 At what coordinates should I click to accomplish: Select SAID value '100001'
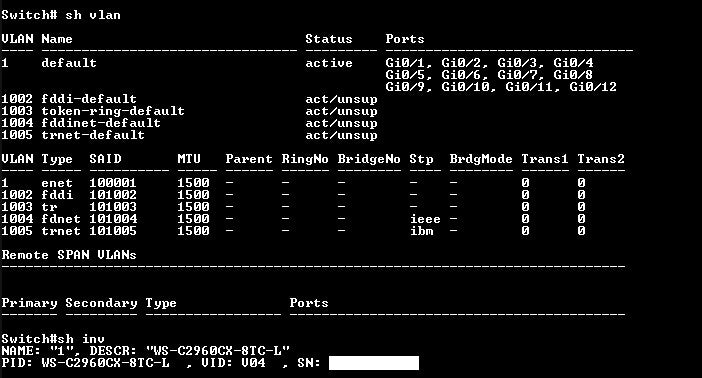(x=113, y=183)
